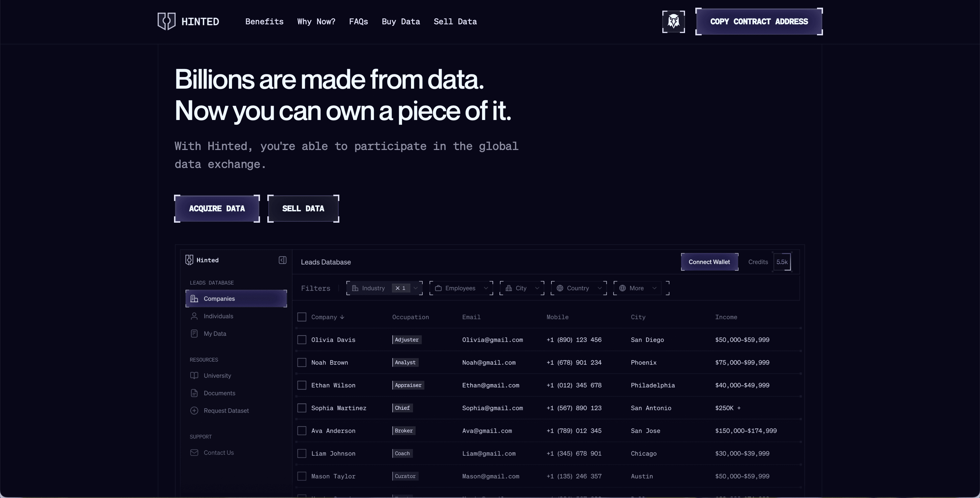Click the owl avatar icon in header
This screenshot has height=498, width=980.
673,22
